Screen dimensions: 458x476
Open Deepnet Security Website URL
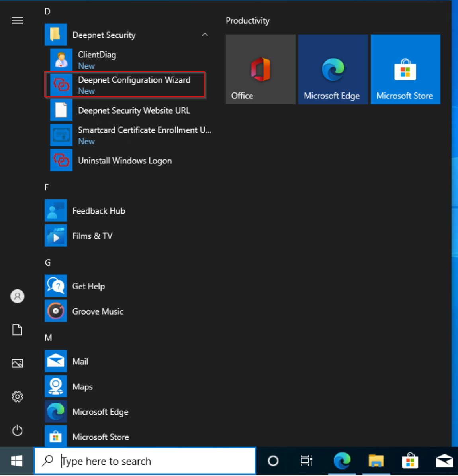(133, 110)
